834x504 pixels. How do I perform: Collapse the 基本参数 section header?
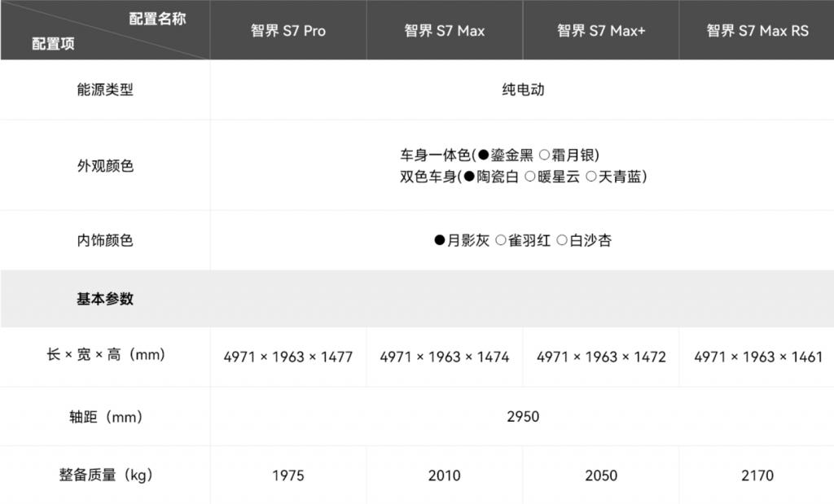coord(105,299)
